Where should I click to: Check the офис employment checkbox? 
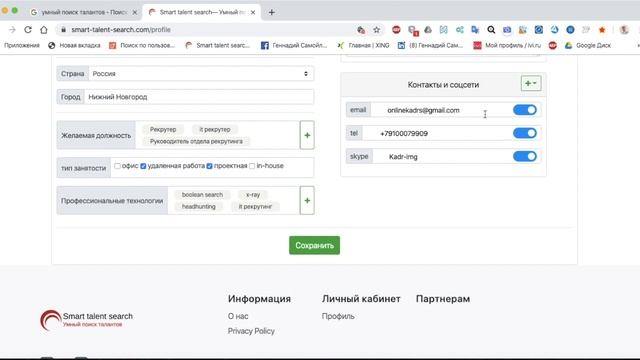[x=118, y=166]
